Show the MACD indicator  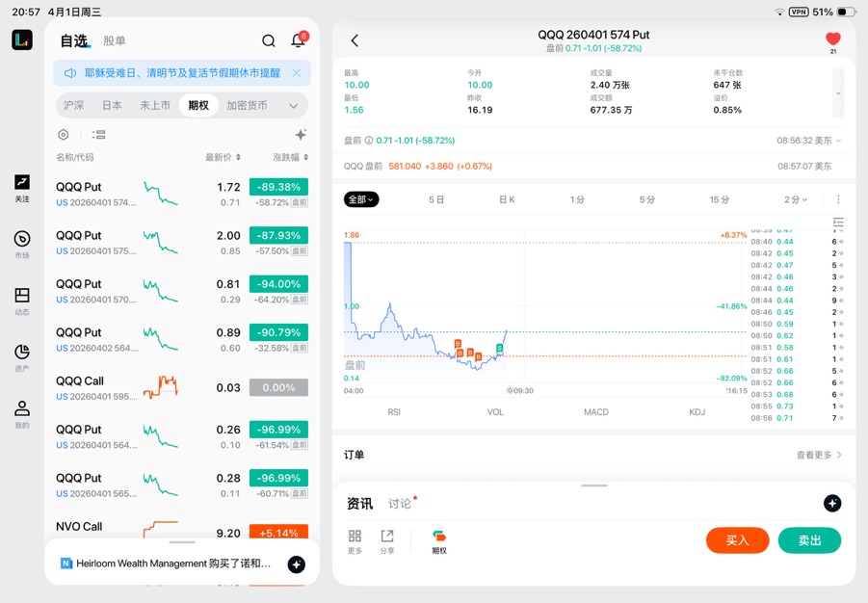(596, 412)
